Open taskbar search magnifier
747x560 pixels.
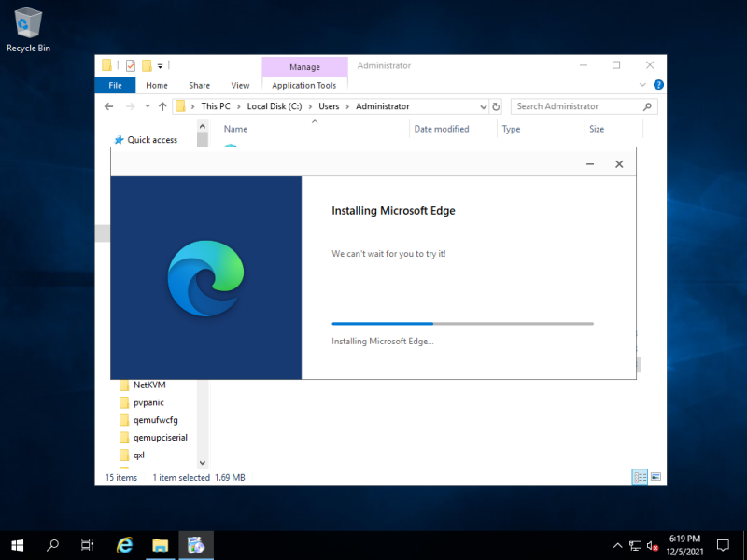(52, 545)
